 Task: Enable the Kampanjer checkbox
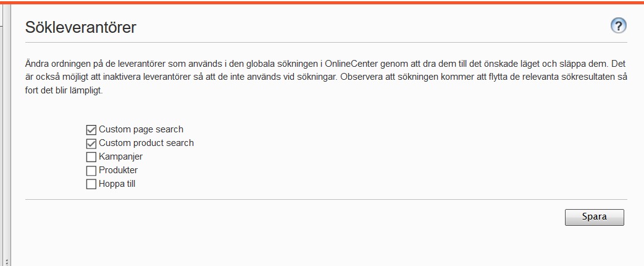click(x=91, y=157)
